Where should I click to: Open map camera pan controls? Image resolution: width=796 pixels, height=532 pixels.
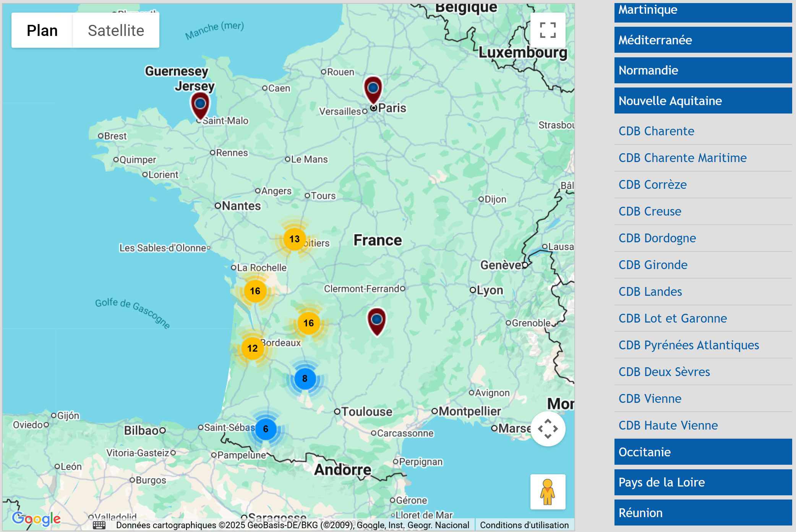coord(547,429)
